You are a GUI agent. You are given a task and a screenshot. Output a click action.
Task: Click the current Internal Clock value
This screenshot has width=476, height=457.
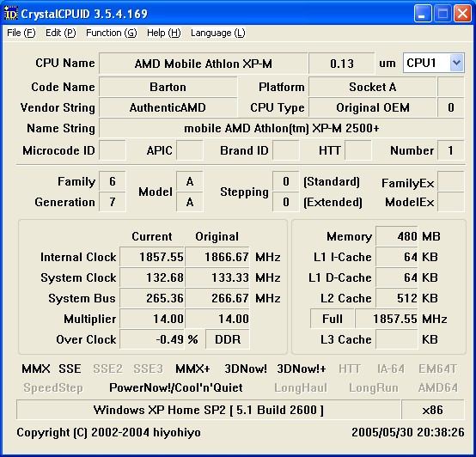(x=152, y=257)
